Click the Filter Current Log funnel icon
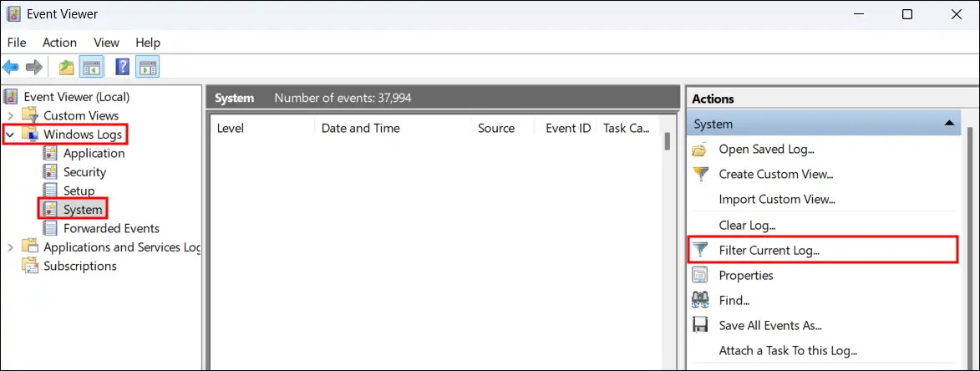 701,250
